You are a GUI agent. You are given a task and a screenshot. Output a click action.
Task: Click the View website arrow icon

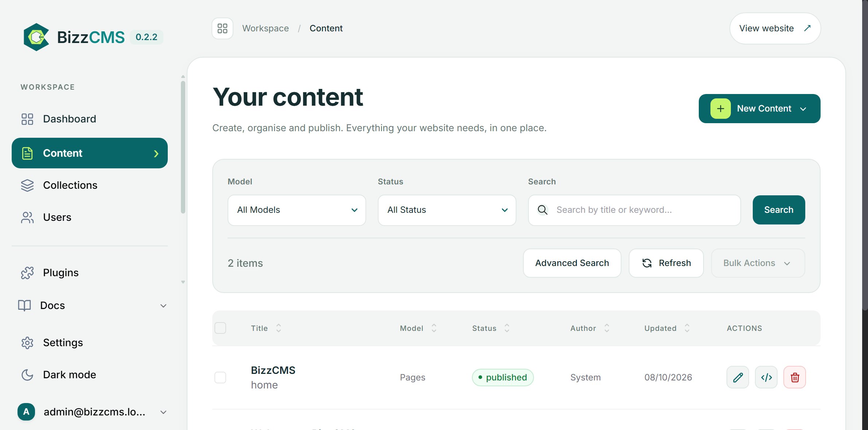(807, 28)
